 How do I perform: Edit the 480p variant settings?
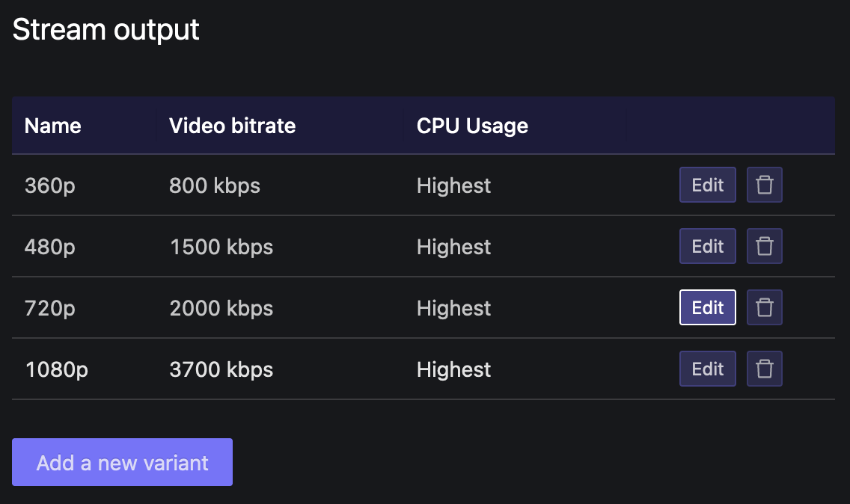[x=707, y=246]
